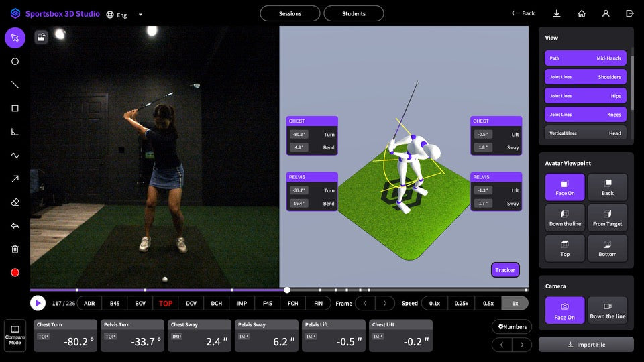Open the Sessions tab

click(x=290, y=13)
